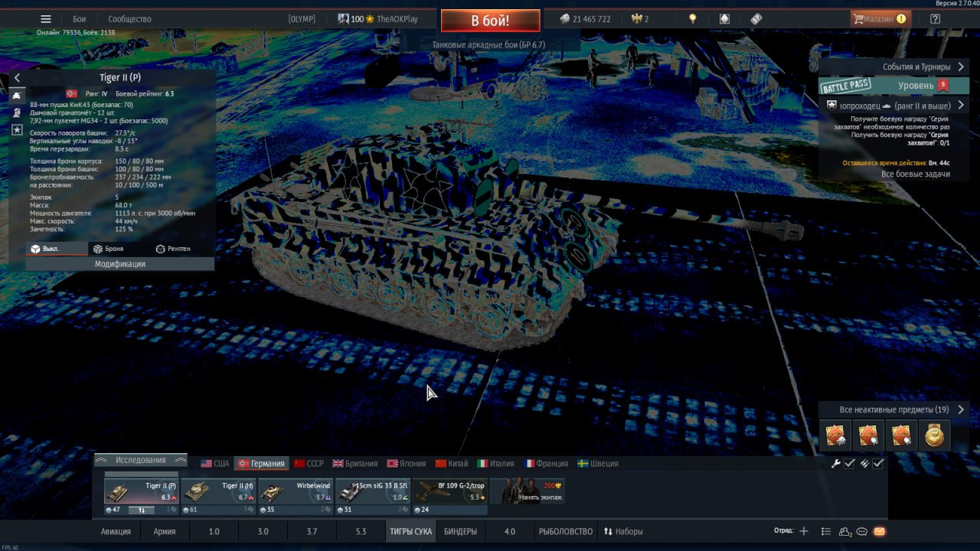
Task: Open the Сообщество menu
Action: 129,19
